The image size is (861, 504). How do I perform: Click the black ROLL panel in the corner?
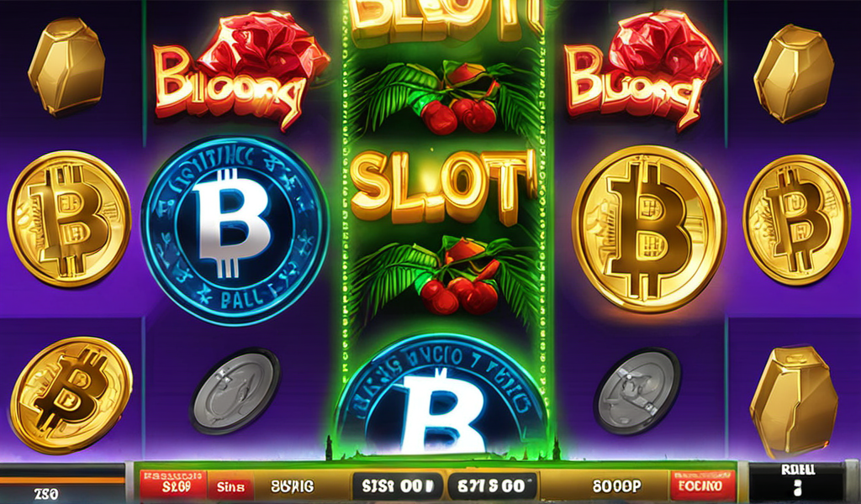[797, 483]
